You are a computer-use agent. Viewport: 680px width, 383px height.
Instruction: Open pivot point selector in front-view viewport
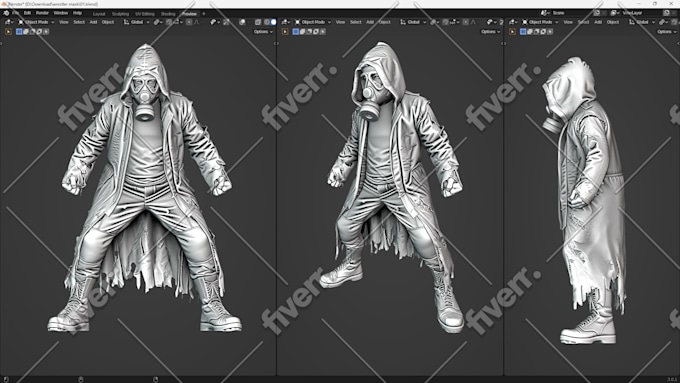157,22
